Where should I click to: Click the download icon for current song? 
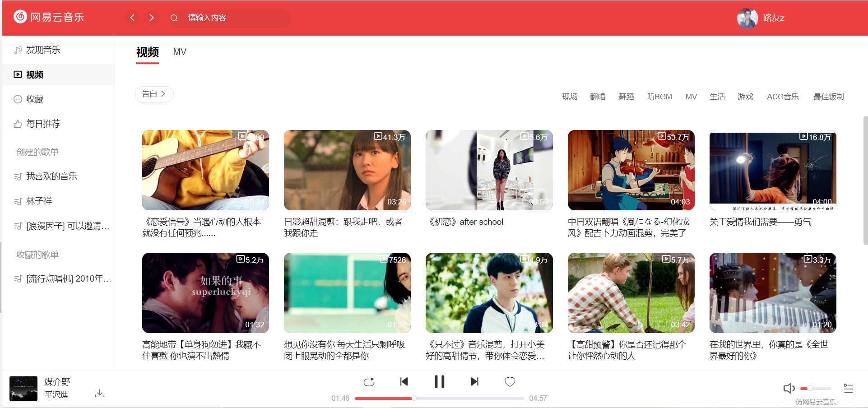coord(100,393)
